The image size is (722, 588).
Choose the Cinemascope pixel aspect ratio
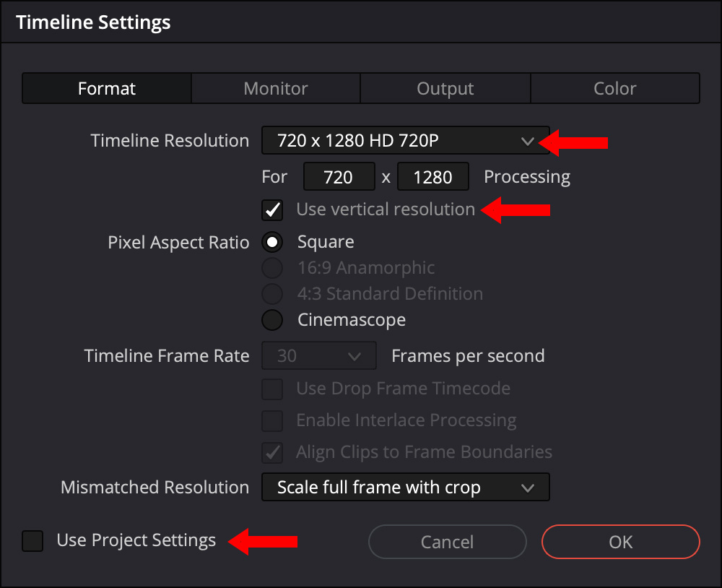coord(271,319)
